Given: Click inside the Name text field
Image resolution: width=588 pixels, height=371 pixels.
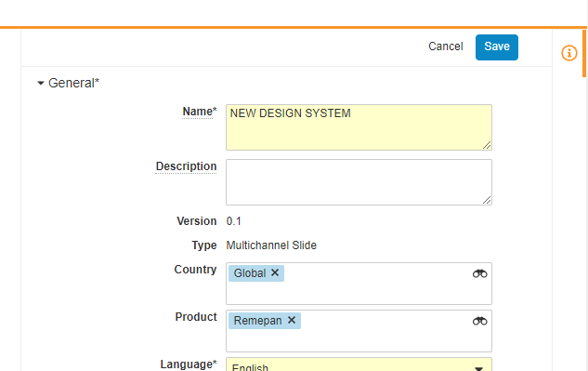Looking at the screenshot, I should [359, 127].
